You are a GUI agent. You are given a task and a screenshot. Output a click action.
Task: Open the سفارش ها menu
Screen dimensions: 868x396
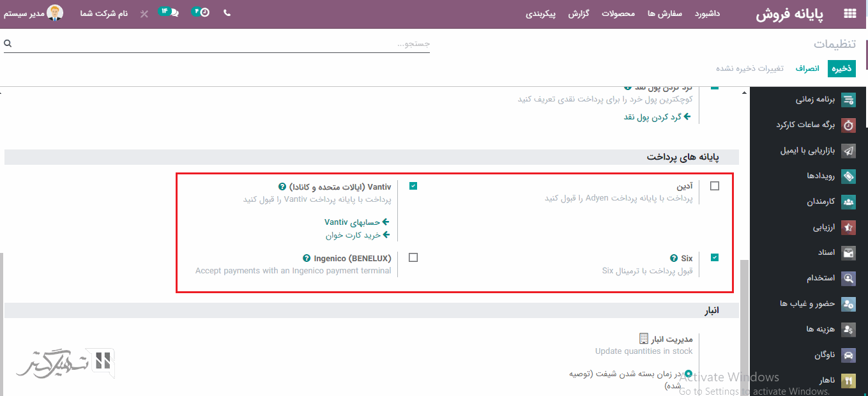665,13
